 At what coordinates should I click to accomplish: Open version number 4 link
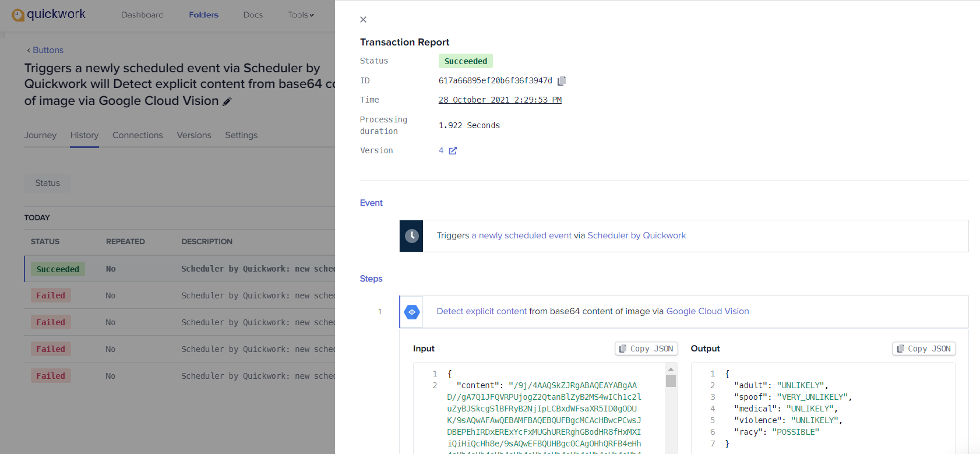[441, 150]
